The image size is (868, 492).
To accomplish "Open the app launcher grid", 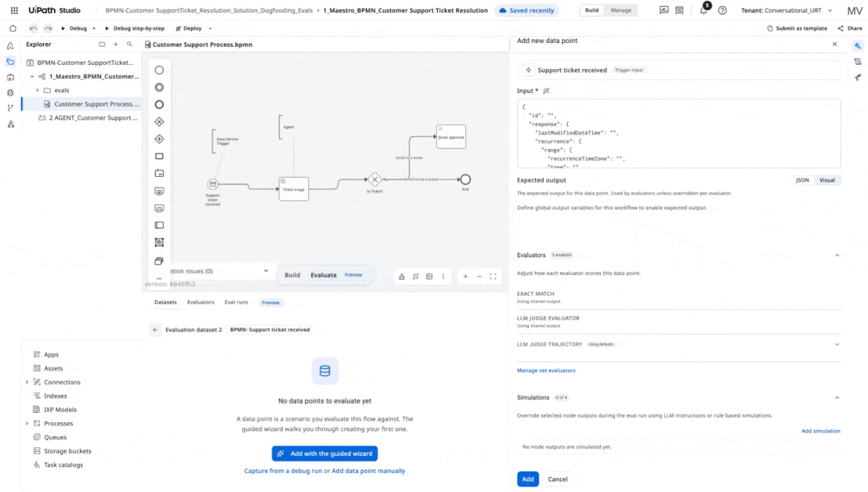I will pos(14,10).
